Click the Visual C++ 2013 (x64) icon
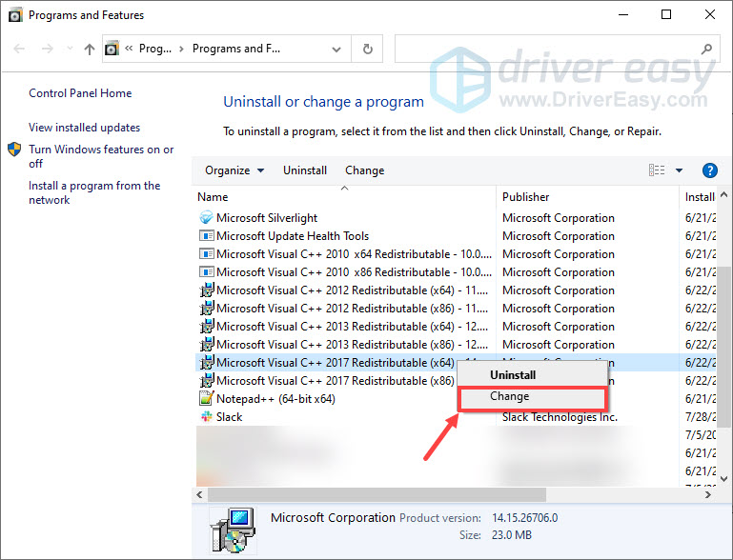The image size is (733, 560). (x=207, y=327)
